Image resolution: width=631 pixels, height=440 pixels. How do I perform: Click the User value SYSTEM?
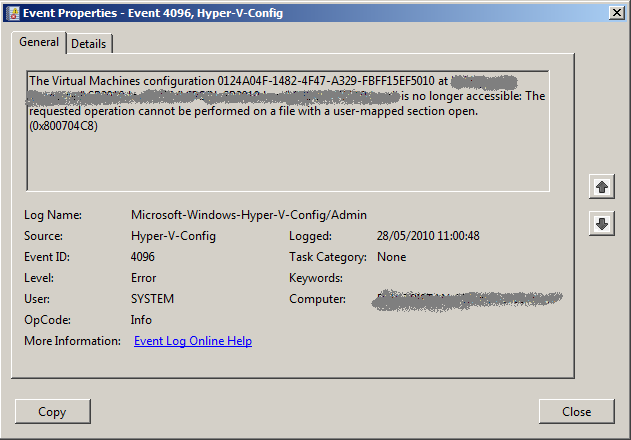point(152,299)
